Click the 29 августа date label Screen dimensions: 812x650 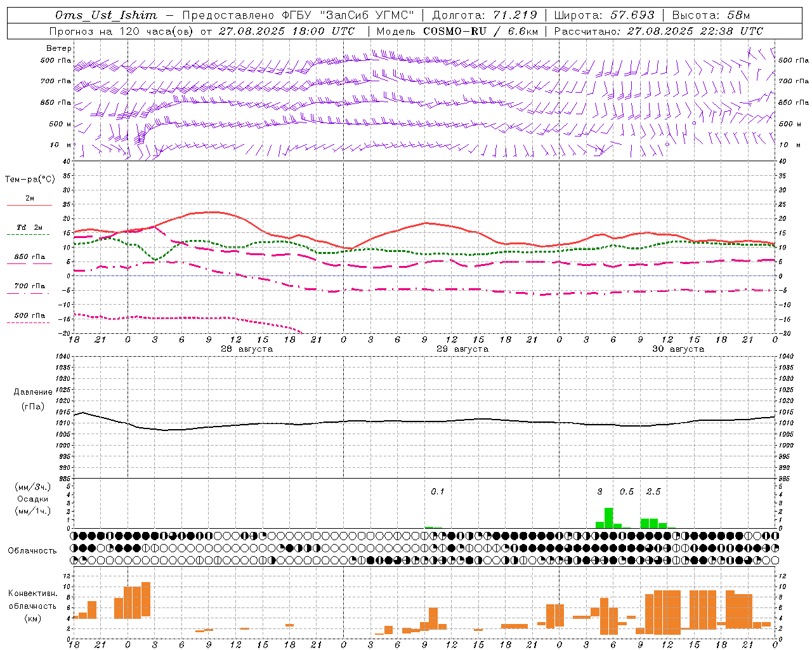(x=462, y=349)
